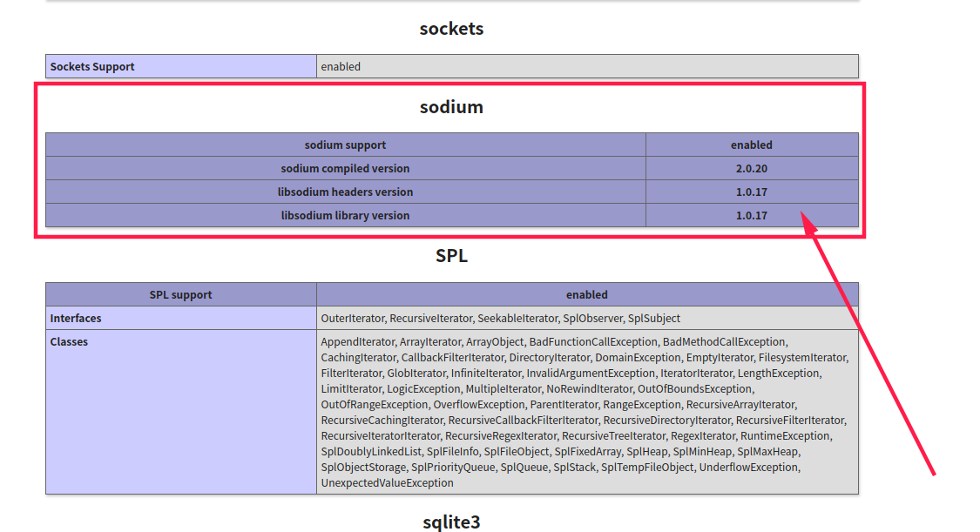Select SplPriorityQueue in the Classes list
This screenshot has height=532, width=980.
click(454, 467)
